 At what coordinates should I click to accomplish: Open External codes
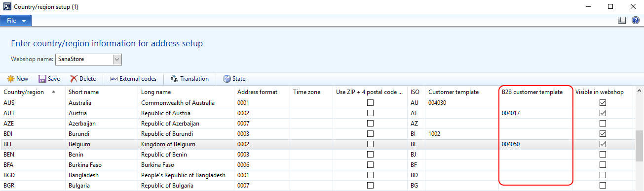133,79
